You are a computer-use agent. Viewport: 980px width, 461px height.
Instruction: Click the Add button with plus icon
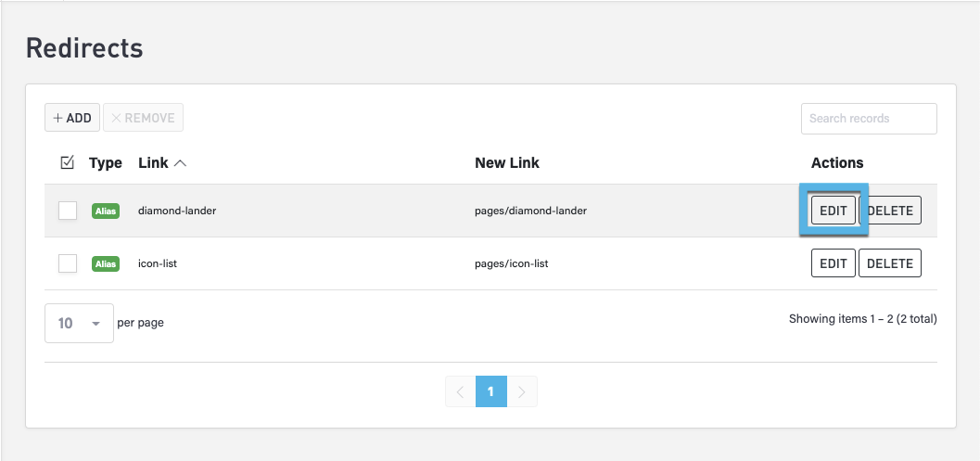click(72, 118)
